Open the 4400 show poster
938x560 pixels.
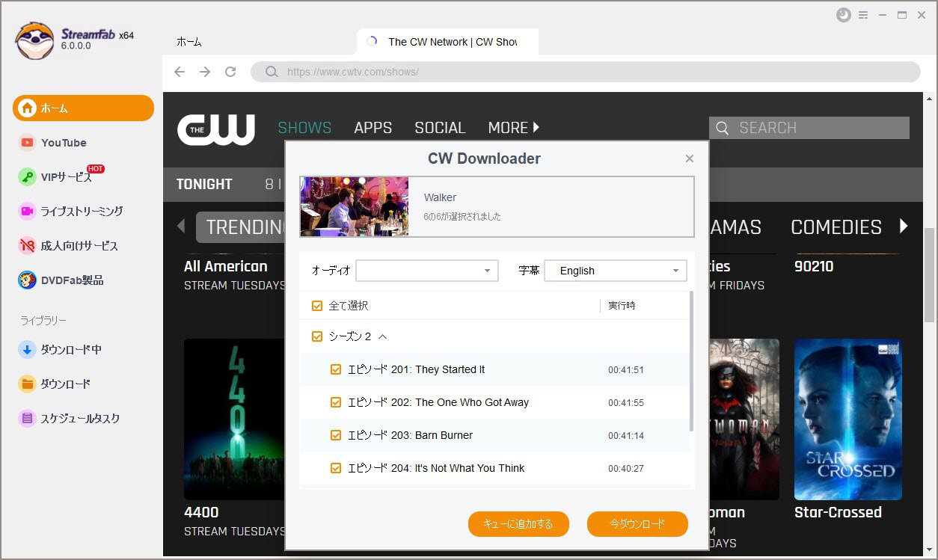point(235,419)
